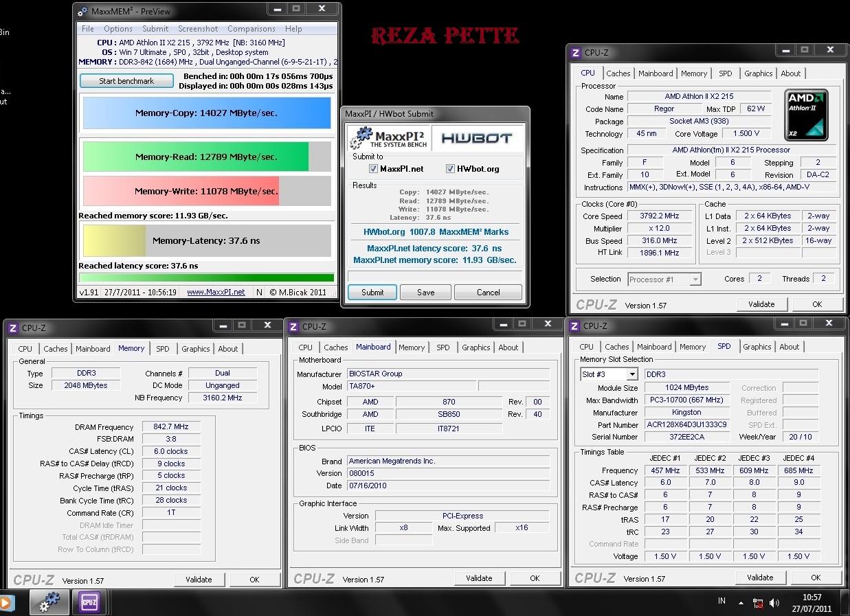Click the AMD Athlon II logo in CPU-Z

806,115
